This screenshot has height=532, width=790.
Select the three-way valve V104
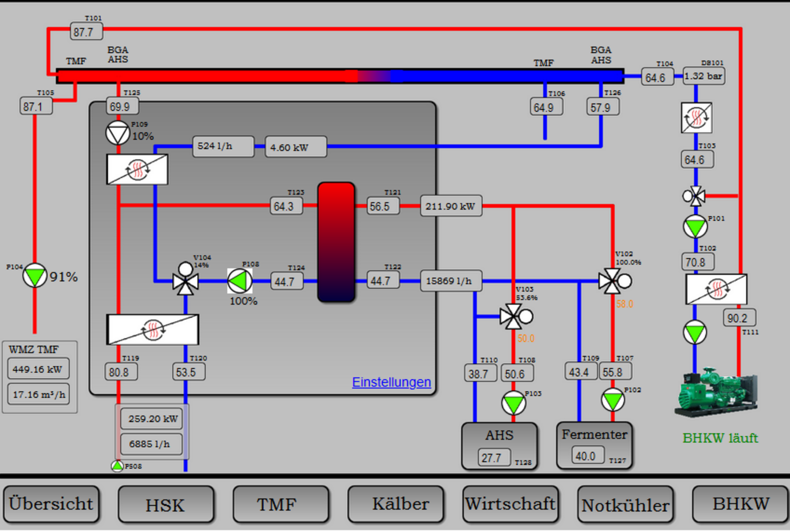(186, 281)
